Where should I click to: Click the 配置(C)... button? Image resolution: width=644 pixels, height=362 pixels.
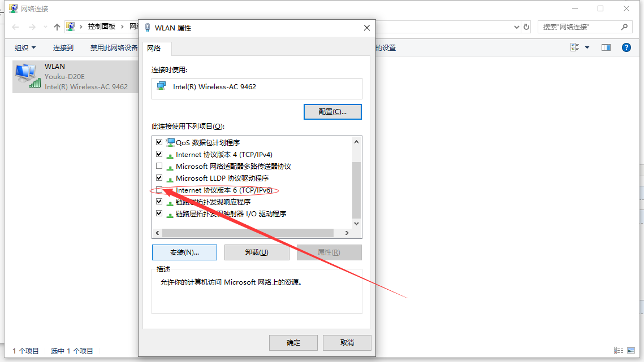point(332,112)
